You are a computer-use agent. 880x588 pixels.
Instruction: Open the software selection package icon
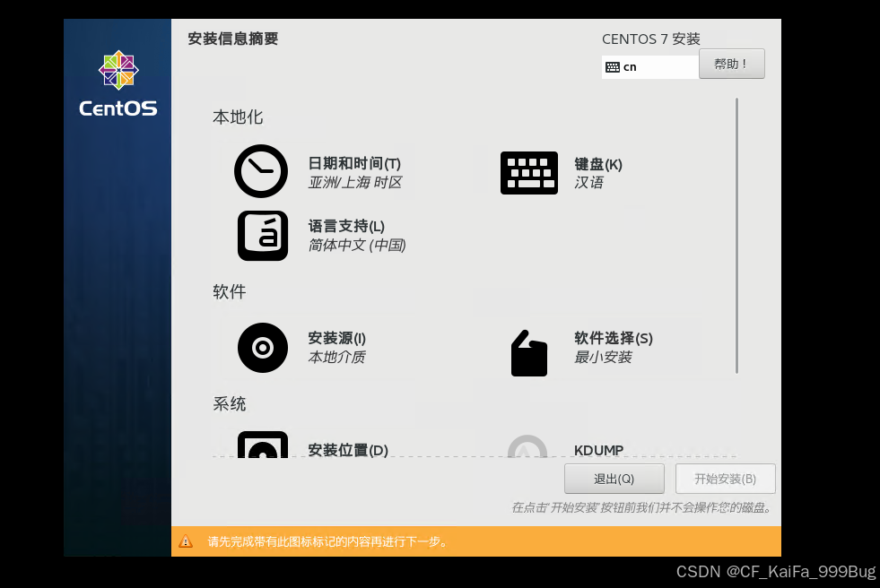point(528,353)
